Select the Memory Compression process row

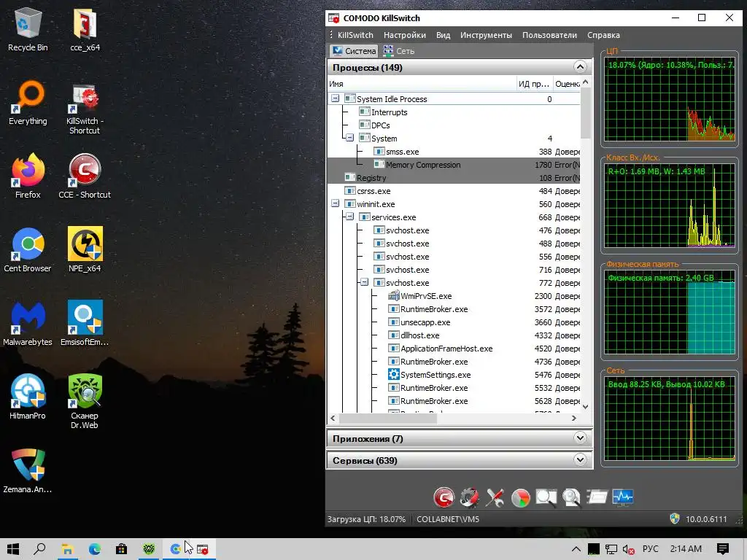click(454, 164)
